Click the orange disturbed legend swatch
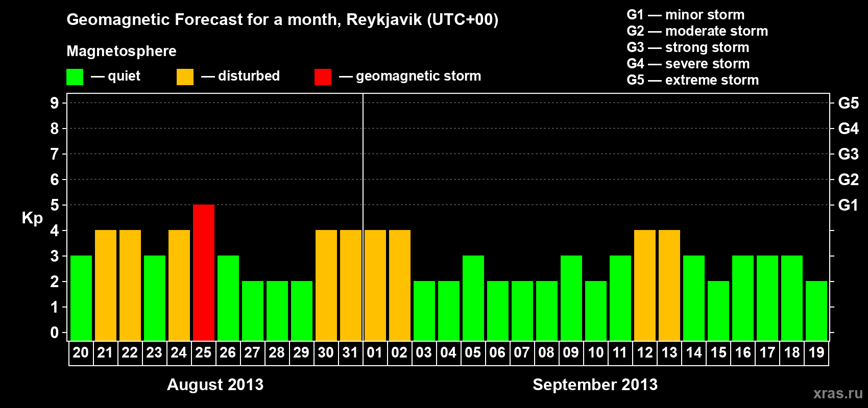Image resolution: width=868 pixels, height=408 pixels. pyautogui.click(x=185, y=77)
